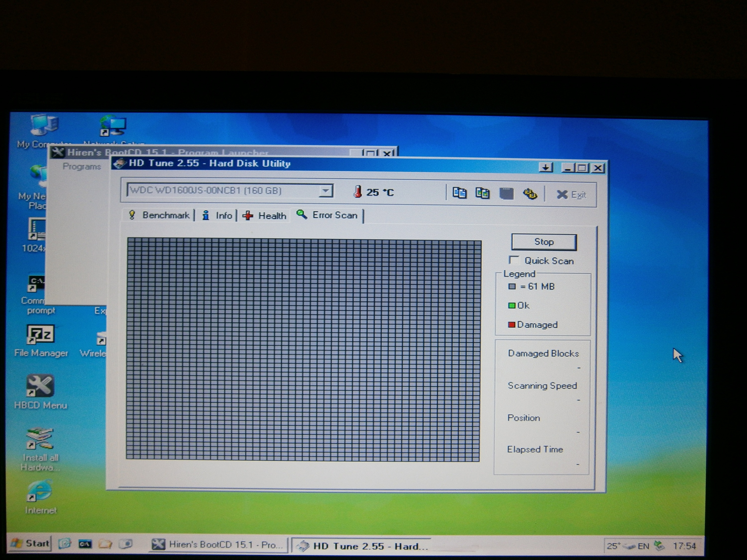Click the copy text to clipboard icon
This screenshot has height=560, width=747.
tap(459, 193)
